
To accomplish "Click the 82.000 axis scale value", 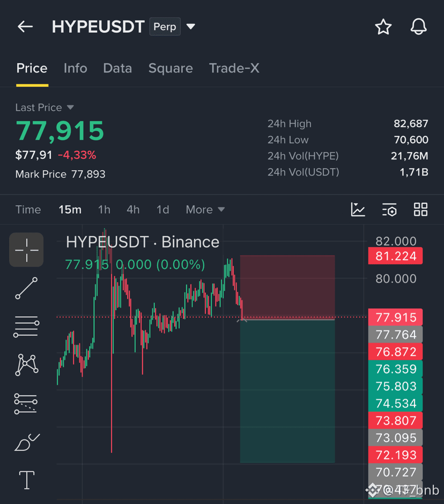I will coord(396,241).
